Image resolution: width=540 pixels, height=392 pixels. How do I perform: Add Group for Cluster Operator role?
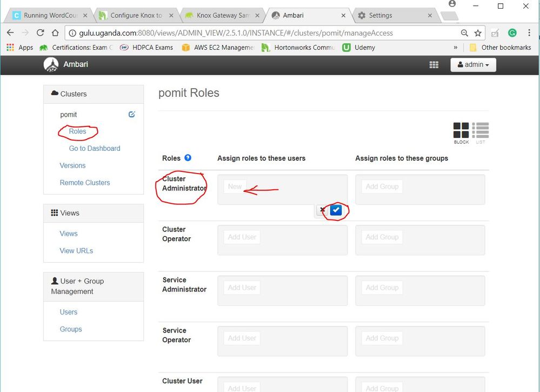coord(382,237)
